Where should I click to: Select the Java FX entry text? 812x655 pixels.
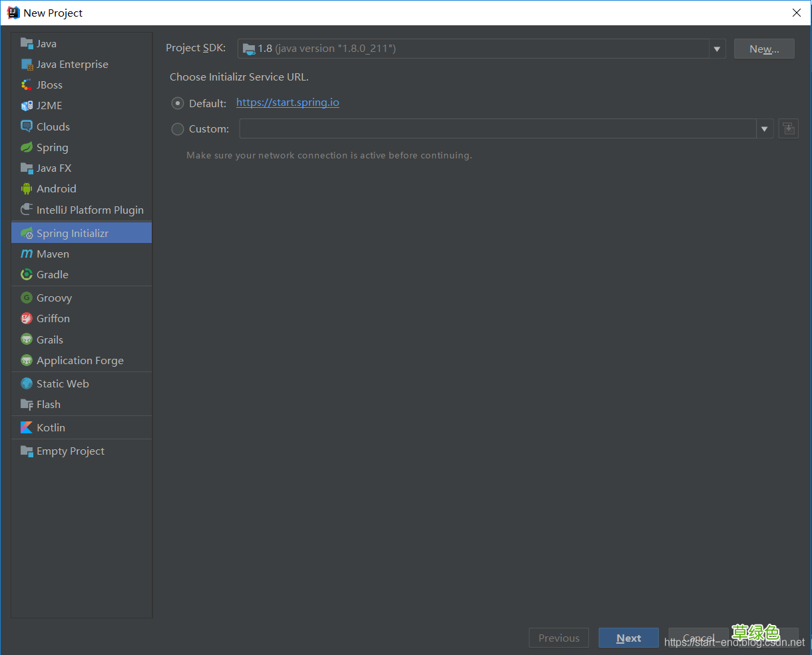coord(54,168)
